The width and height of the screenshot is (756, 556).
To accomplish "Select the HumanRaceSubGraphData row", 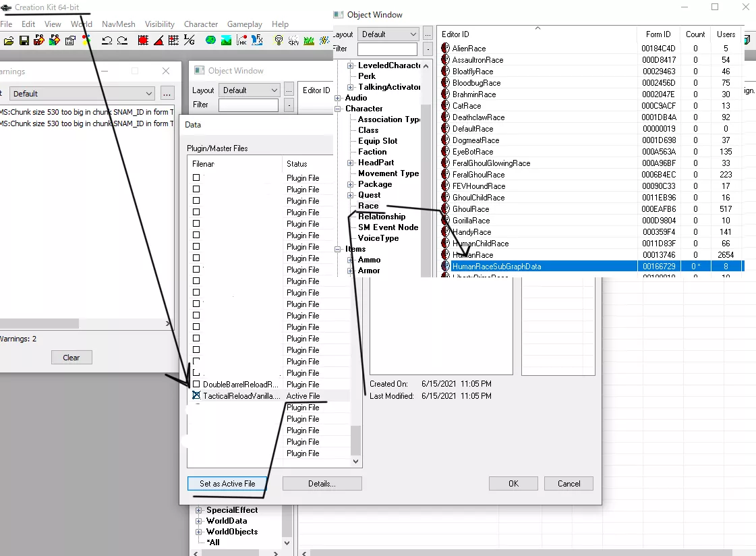I will [x=592, y=266].
